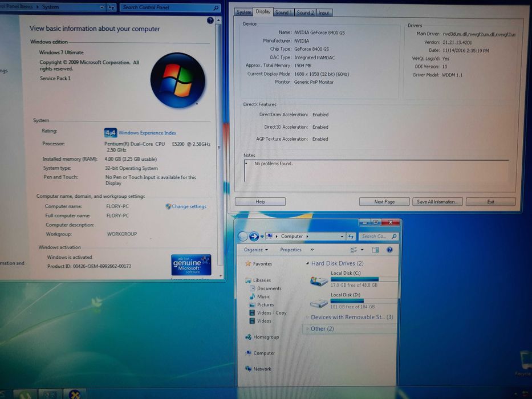Click Properties in explorer toolbar

point(291,250)
